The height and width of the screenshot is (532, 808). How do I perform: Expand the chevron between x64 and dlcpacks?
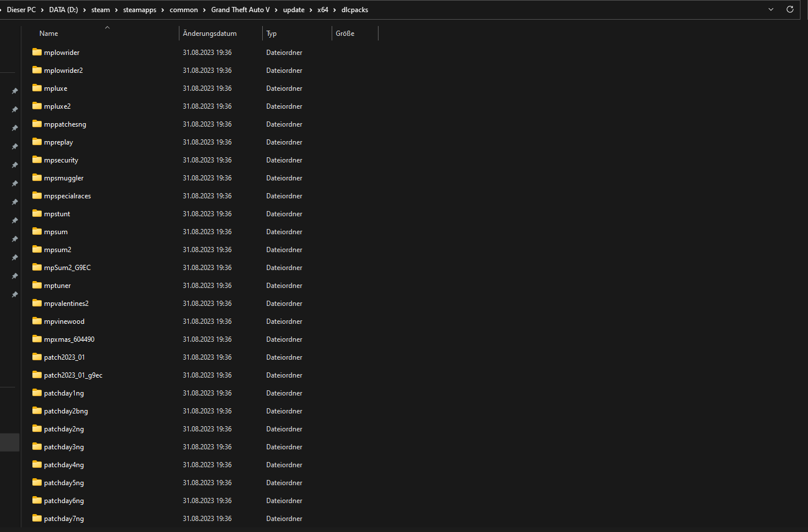pyautogui.click(x=335, y=10)
